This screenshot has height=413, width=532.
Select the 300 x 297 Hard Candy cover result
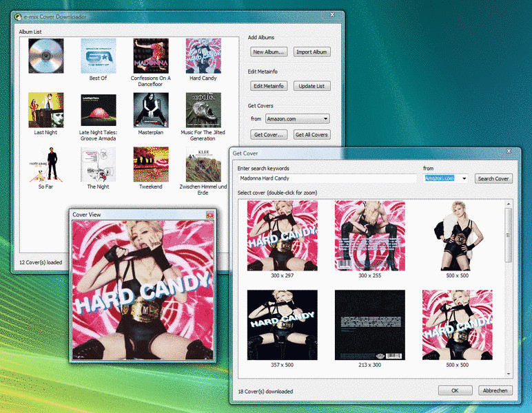pyautogui.click(x=283, y=235)
